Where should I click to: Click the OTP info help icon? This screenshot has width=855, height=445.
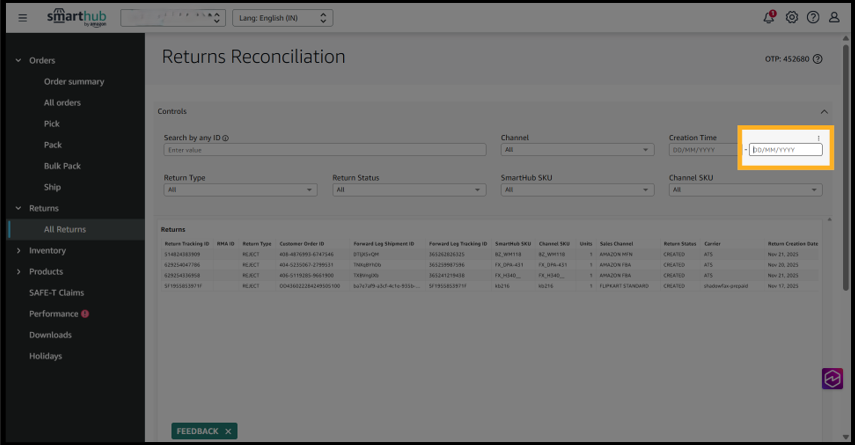tap(818, 59)
